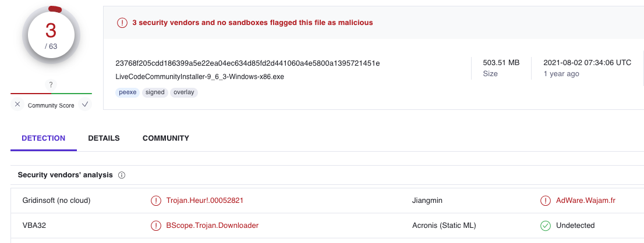This screenshot has width=644, height=243.
Task: Switch to the DETAILS tab
Action: click(104, 138)
